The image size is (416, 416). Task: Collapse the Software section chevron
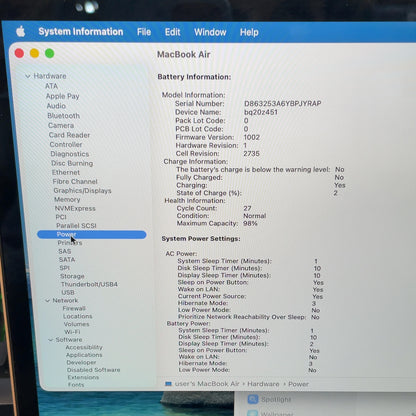(51, 340)
